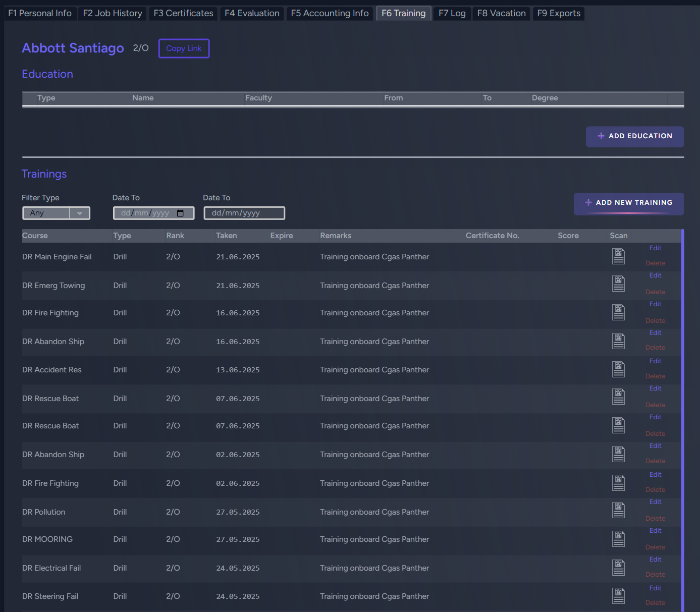Switch to F3 Certificates tab
The image size is (700, 612).
pyautogui.click(x=183, y=13)
